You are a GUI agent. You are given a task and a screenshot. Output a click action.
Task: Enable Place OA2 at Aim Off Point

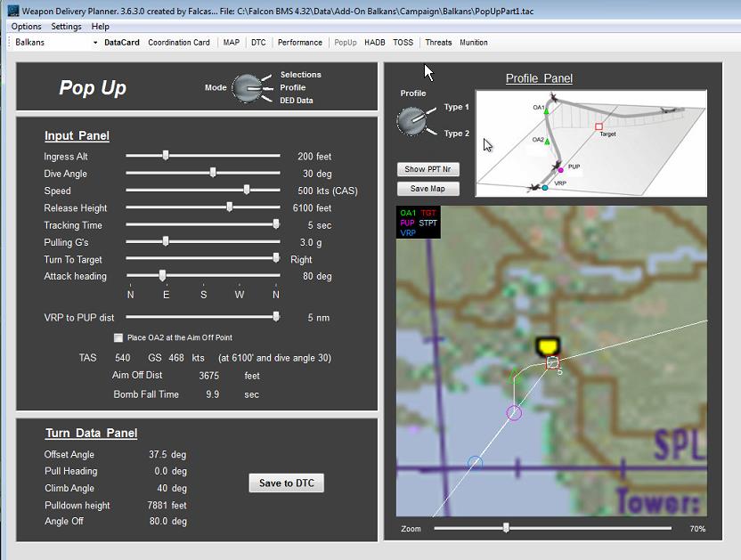[118, 337]
